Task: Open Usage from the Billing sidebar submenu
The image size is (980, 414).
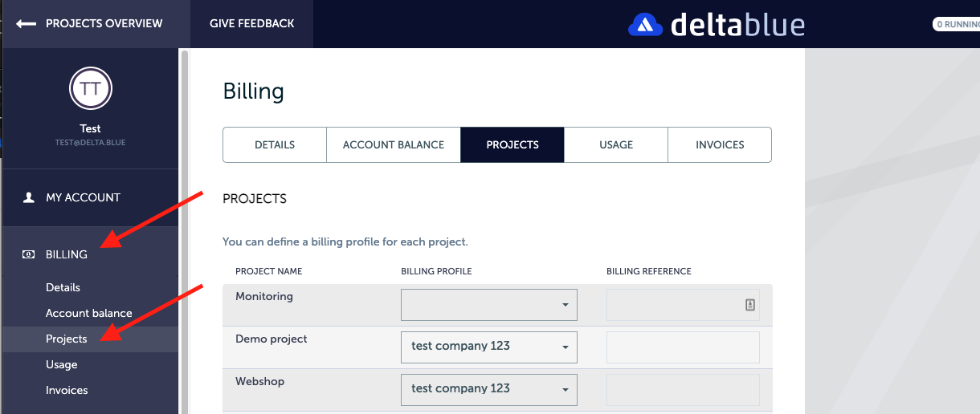Action: (x=62, y=364)
